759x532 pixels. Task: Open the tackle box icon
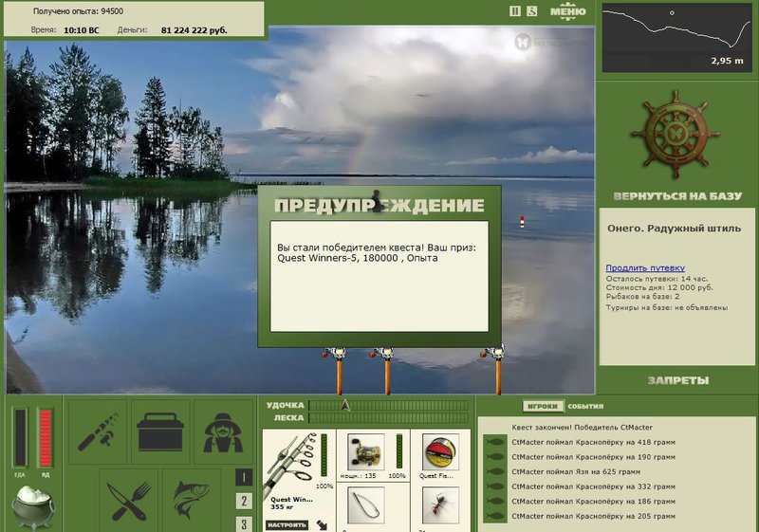coord(160,431)
